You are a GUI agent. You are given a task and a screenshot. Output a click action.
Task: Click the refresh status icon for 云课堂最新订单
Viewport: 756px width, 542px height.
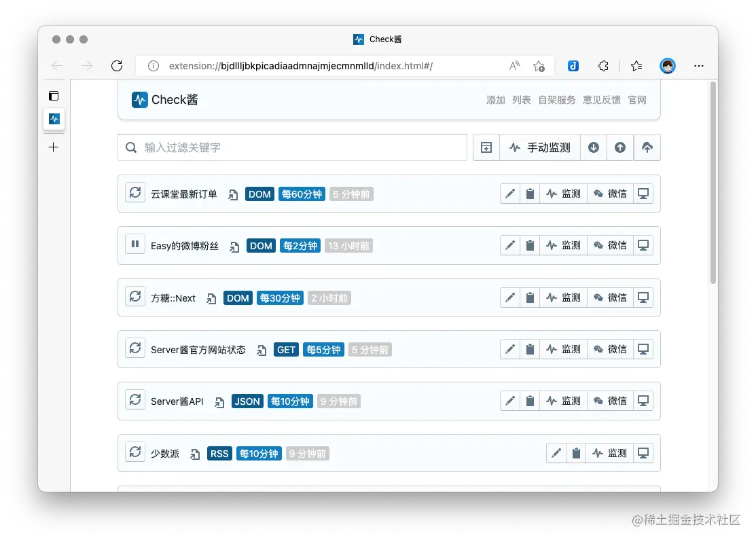(135, 193)
